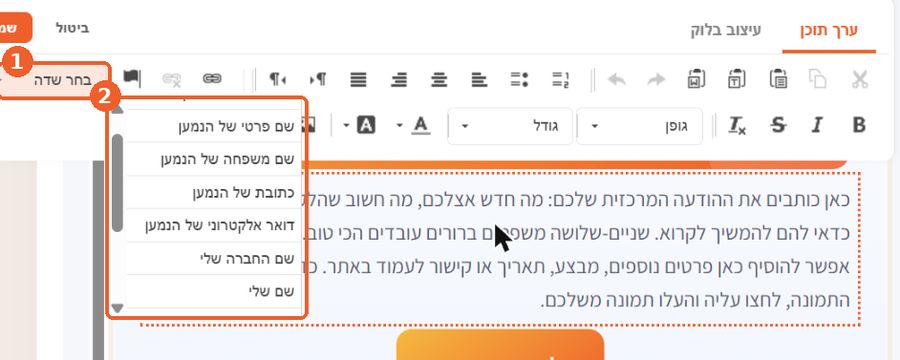The width and height of the screenshot is (900, 360).
Task: Click the field list scrollbar up arrow
Action: pos(118,109)
